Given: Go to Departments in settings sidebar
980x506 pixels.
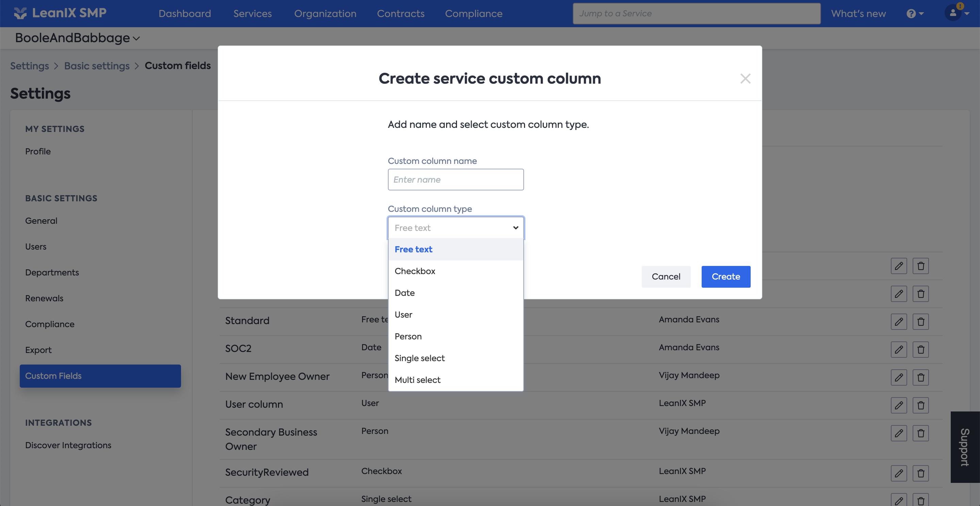Looking at the screenshot, I should click(x=52, y=272).
